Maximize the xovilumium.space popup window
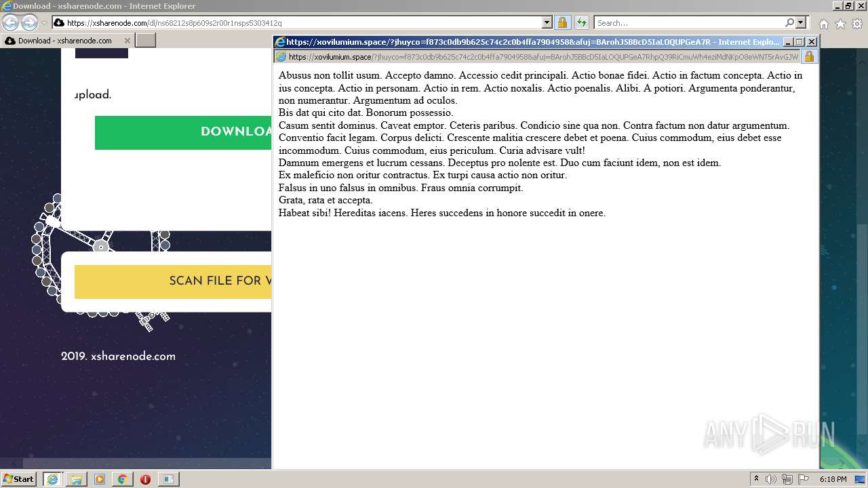 click(x=799, y=42)
